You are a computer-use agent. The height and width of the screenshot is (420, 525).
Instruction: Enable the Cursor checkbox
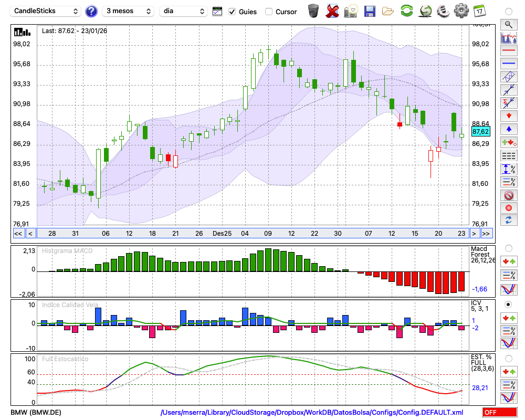(269, 12)
